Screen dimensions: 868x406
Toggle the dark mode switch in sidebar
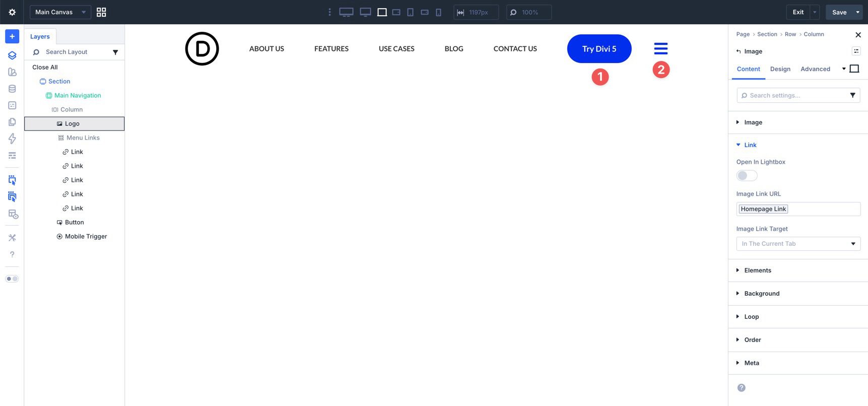click(x=12, y=279)
